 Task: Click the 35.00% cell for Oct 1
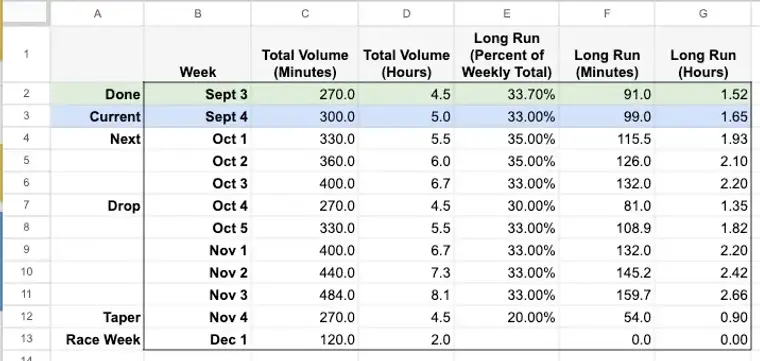click(507, 139)
